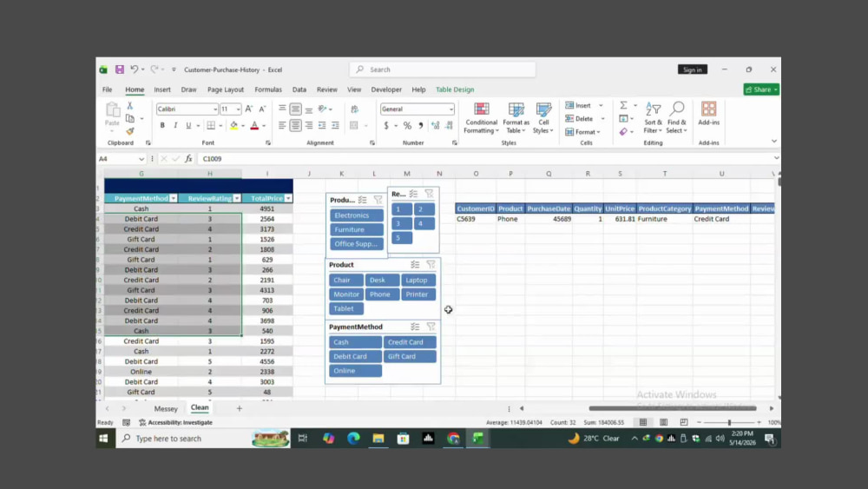Open Find & Select menu
Screen dimensions: 868x489
click(x=676, y=118)
